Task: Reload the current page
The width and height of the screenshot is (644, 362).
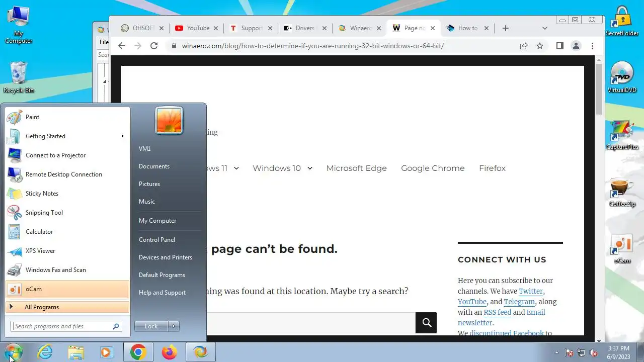Action: 154,46
